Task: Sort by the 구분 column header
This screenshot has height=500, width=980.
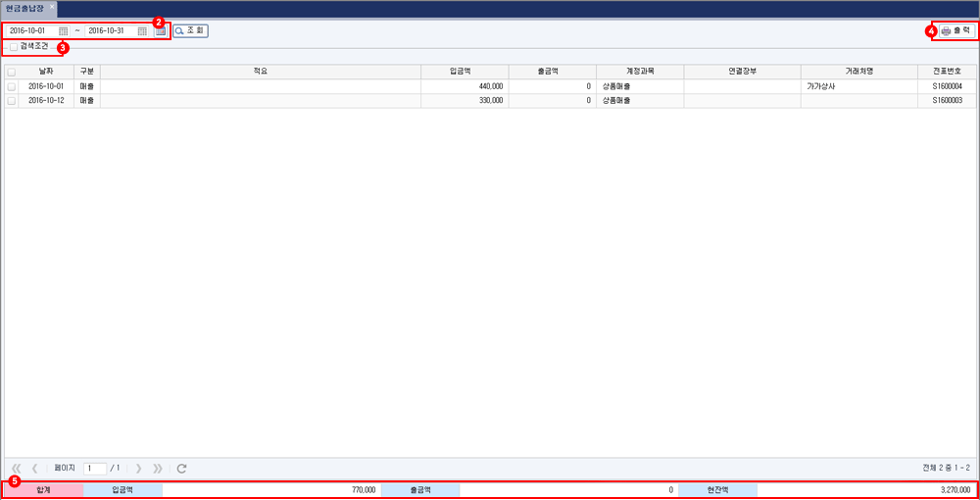Action: pos(87,72)
